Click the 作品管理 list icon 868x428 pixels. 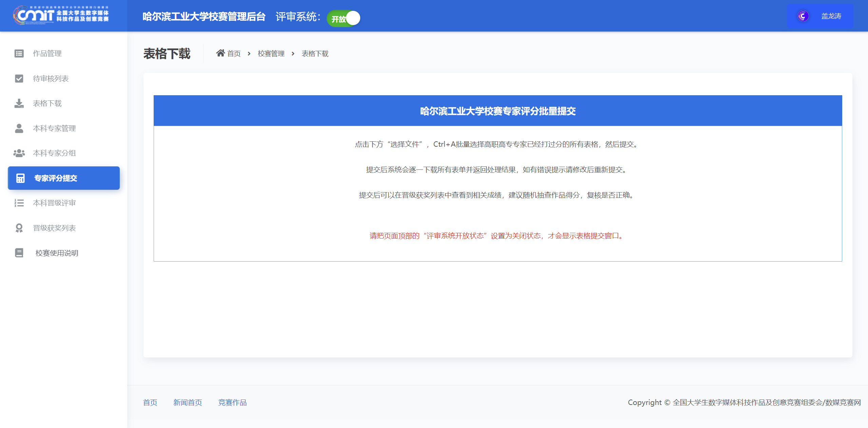(19, 54)
